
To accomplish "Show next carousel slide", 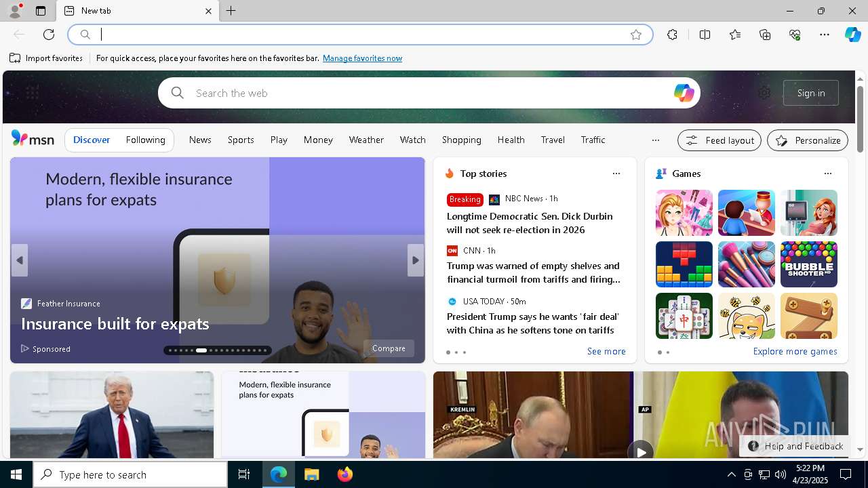I will click(416, 260).
